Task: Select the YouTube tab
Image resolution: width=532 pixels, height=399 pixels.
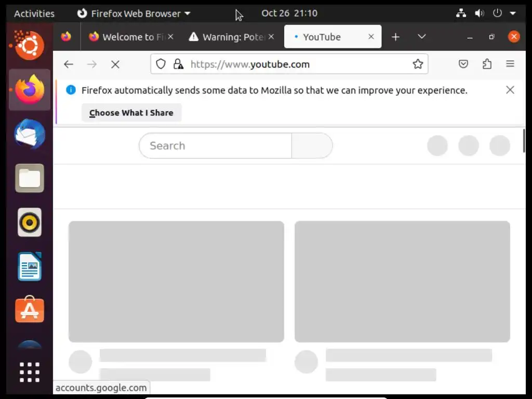Action: pyautogui.click(x=332, y=37)
